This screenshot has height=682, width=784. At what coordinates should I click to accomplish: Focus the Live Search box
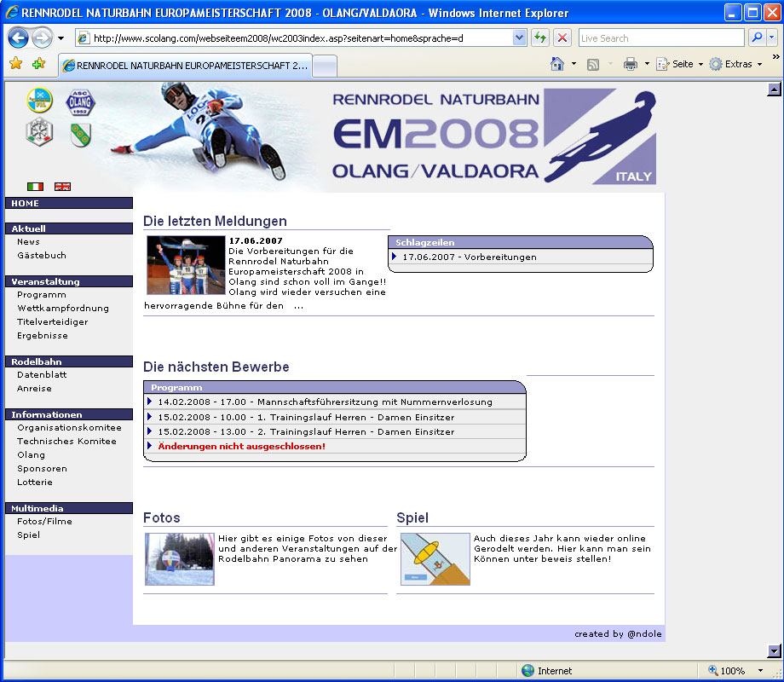click(x=661, y=38)
